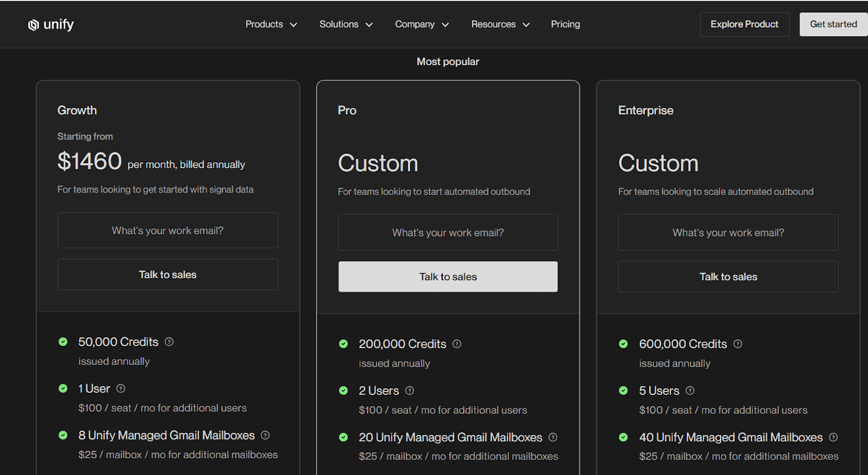This screenshot has height=475, width=868.
Task: Select the Enterprise plan title
Action: click(x=646, y=110)
